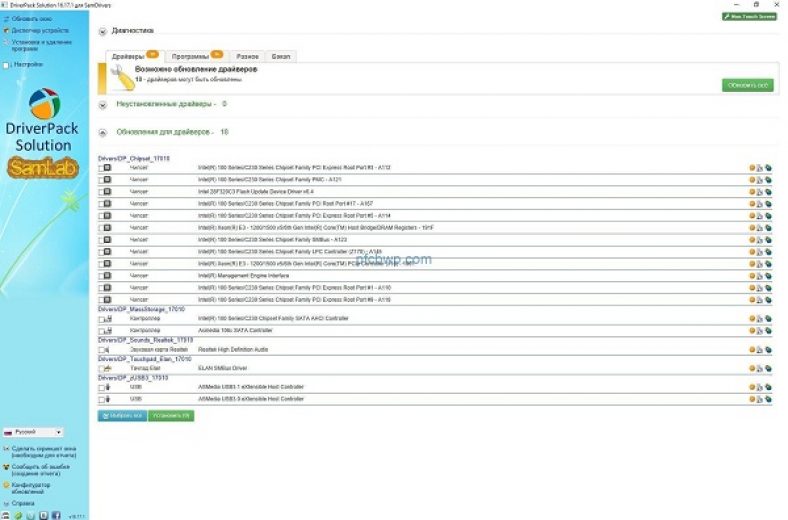
Task: Tick checkbox for Chipset Family PMC - A121
Action: (101, 180)
